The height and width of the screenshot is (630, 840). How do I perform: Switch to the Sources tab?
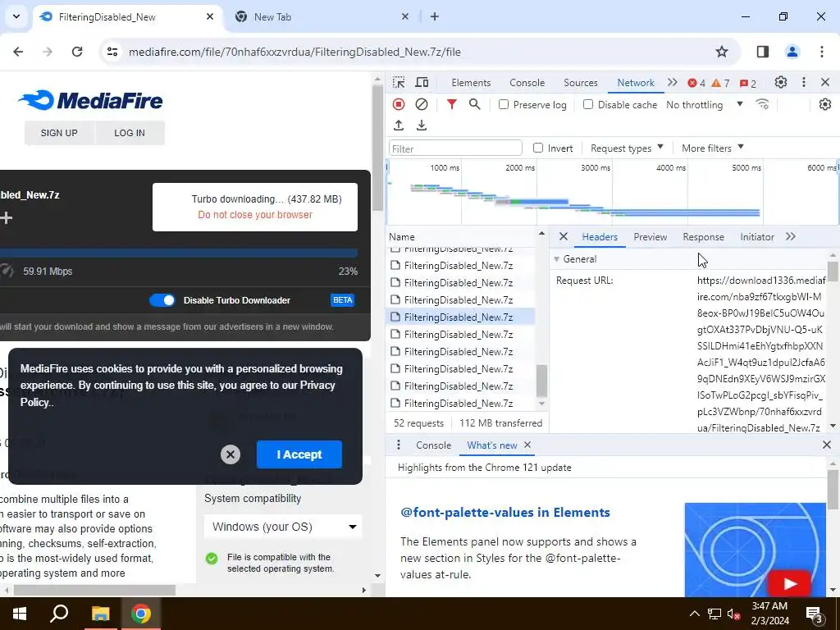click(580, 83)
